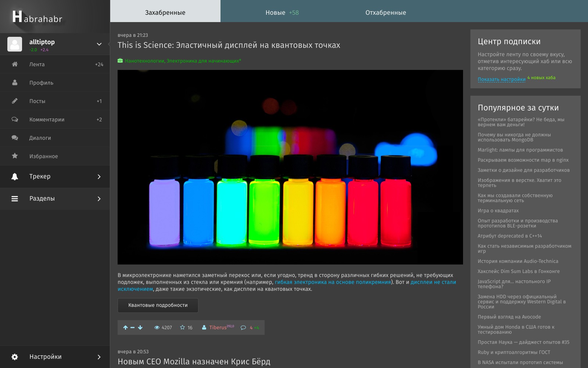Open popular post Заметки о дизайне для разработчиков
The image size is (588, 368).
tap(524, 170)
